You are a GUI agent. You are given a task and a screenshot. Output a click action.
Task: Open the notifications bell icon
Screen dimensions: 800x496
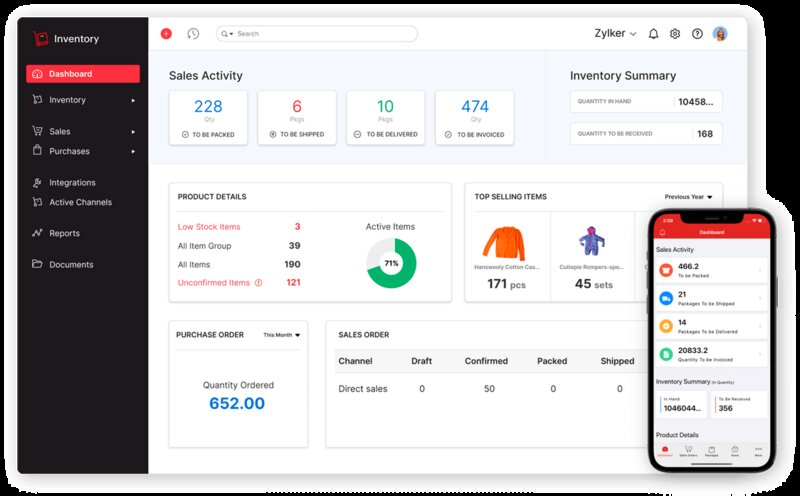pyautogui.click(x=653, y=34)
